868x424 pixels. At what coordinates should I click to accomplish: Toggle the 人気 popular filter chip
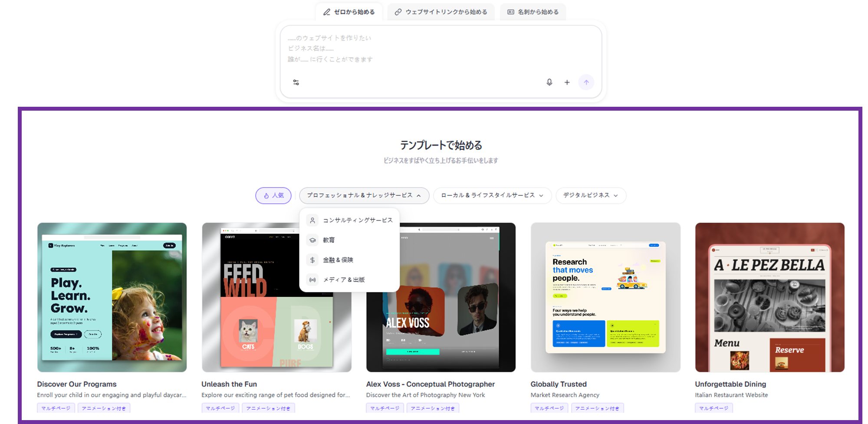273,196
